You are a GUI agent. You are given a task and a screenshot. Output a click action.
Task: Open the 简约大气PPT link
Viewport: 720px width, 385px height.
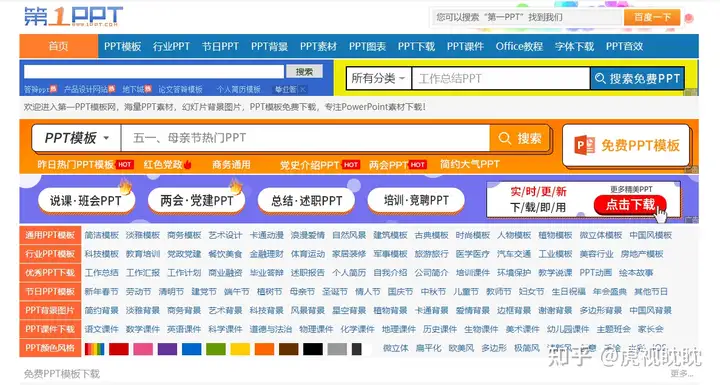coord(470,164)
